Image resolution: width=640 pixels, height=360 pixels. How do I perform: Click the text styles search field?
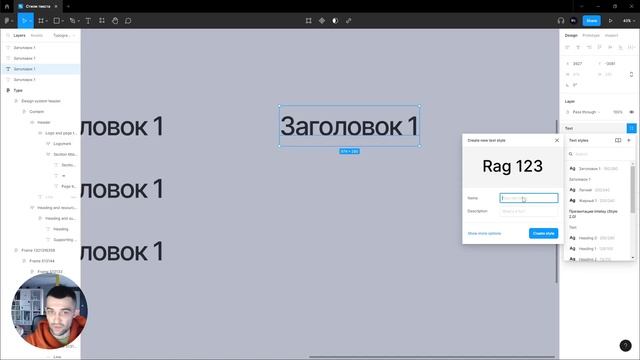(600, 154)
